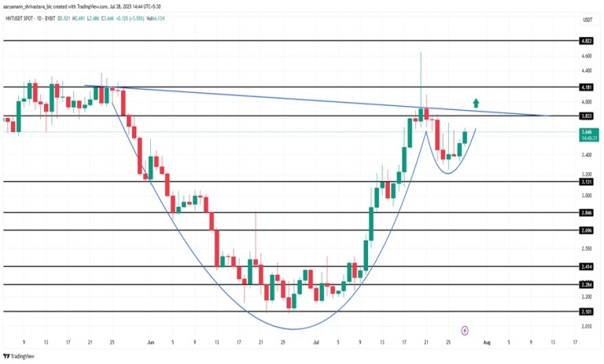
Task: Click the Vol 84.13K value in the legend
Action: pyautogui.click(x=155, y=19)
